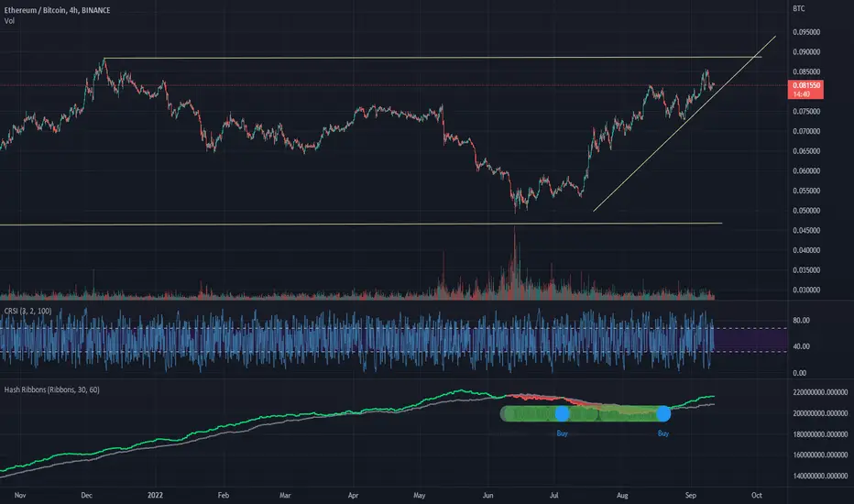Click the red 0.081550 current price tag
Viewport: 854px width, 504px height.
pyautogui.click(x=805, y=90)
